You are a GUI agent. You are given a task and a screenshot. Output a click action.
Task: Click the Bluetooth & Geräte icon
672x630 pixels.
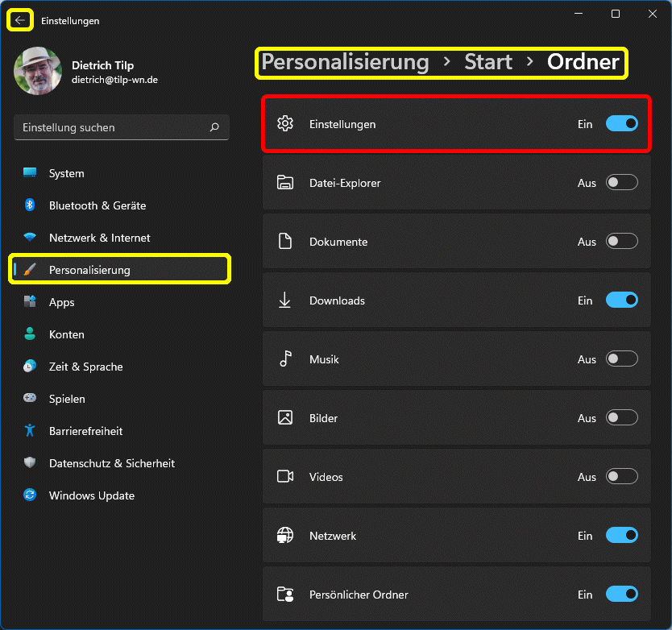coord(30,205)
